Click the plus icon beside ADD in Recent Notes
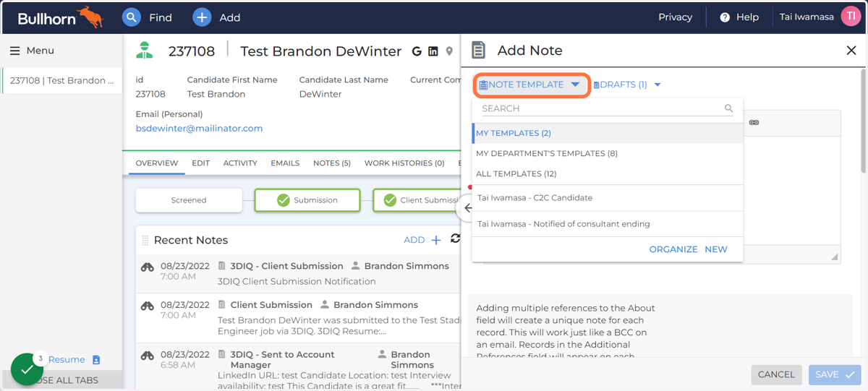868x391 pixels. [436, 240]
